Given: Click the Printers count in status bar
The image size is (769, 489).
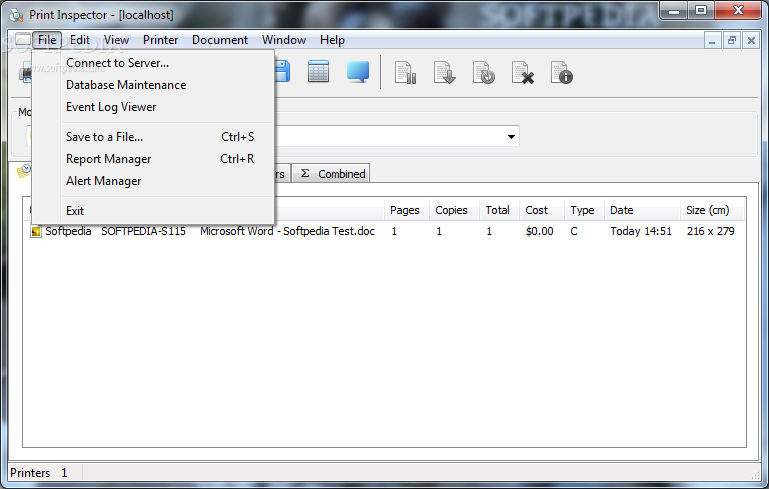Looking at the screenshot, I should point(39,473).
